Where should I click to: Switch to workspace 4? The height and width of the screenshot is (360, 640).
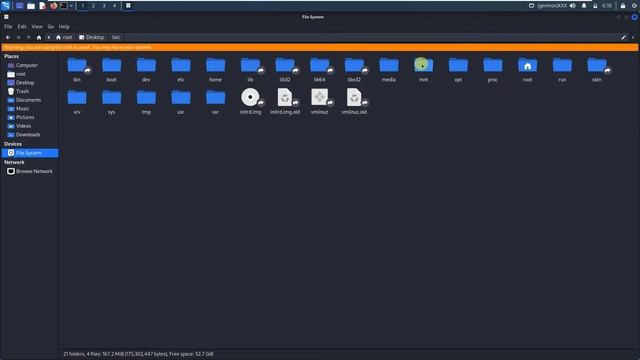click(x=114, y=6)
